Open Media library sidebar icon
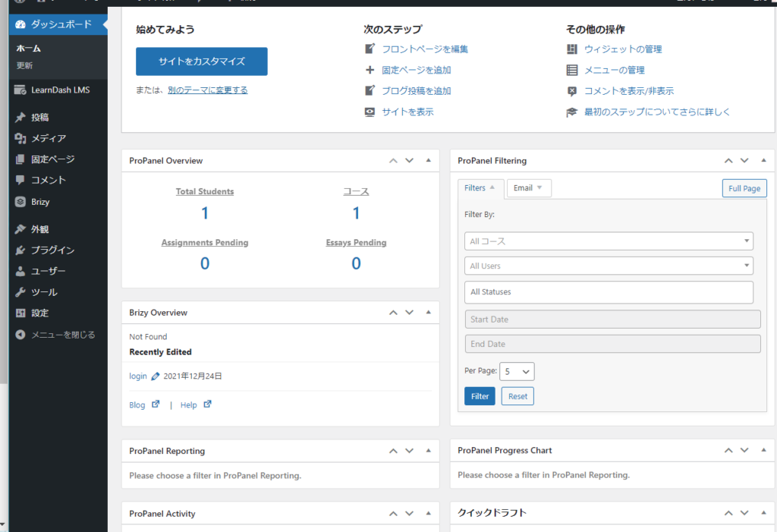 20,138
